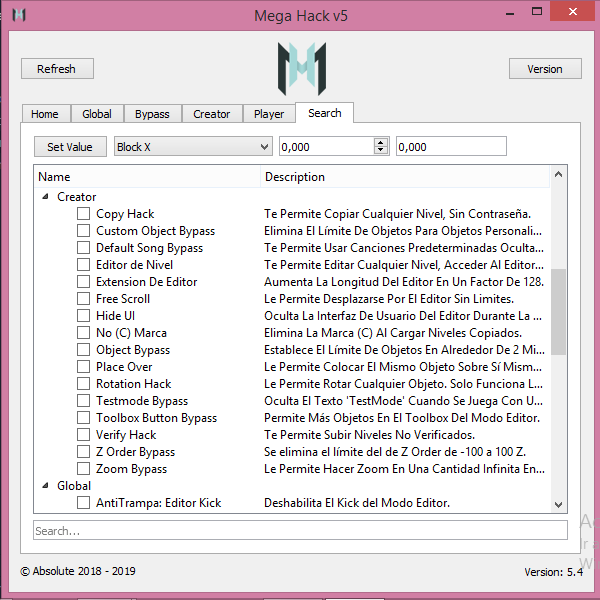
Task: Enable the Object Bypass checkbox
Action: pyautogui.click(x=83, y=350)
